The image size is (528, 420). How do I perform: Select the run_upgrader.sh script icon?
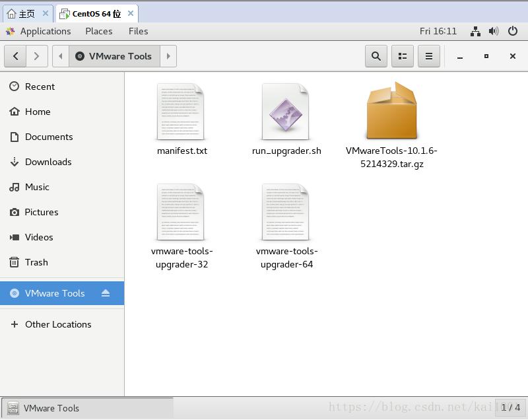pos(286,112)
